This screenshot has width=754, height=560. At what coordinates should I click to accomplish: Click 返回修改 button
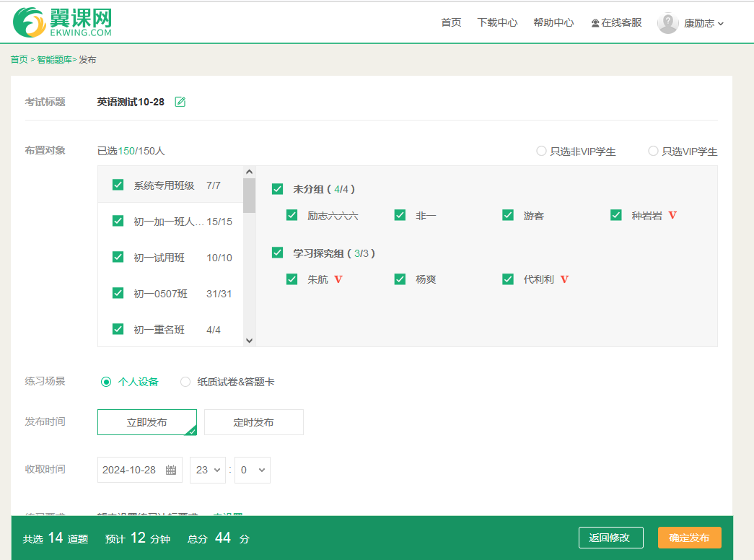click(x=610, y=538)
